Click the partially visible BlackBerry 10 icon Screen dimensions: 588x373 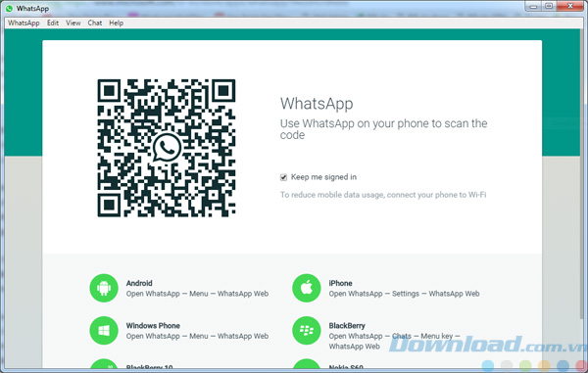point(104,363)
